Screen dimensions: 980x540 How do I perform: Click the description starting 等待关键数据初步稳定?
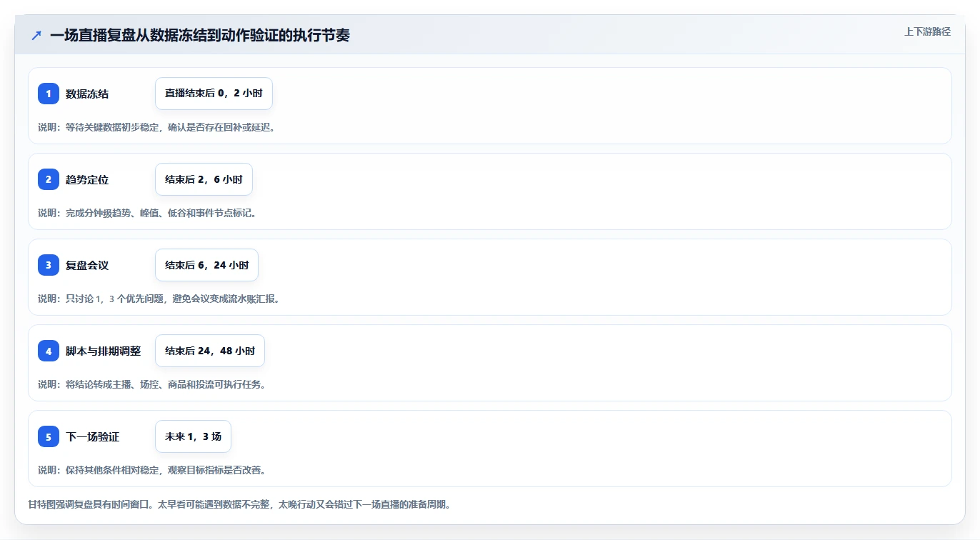(156, 127)
